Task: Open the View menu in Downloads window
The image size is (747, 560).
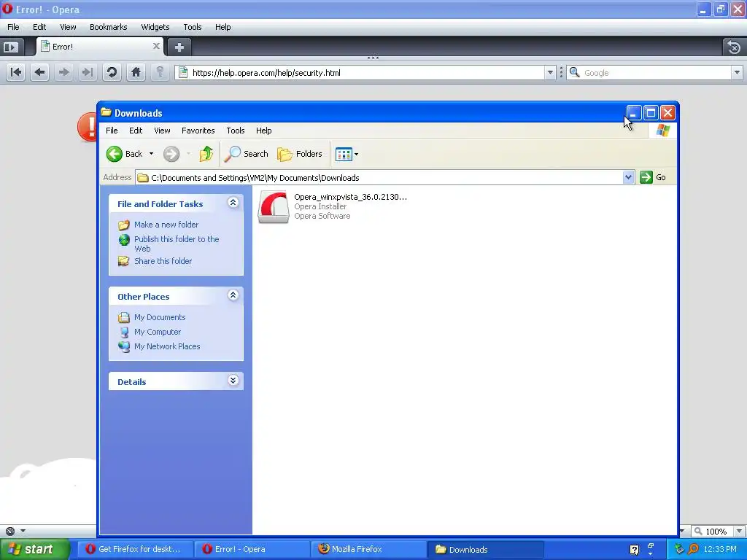Action: pyautogui.click(x=162, y=131)
